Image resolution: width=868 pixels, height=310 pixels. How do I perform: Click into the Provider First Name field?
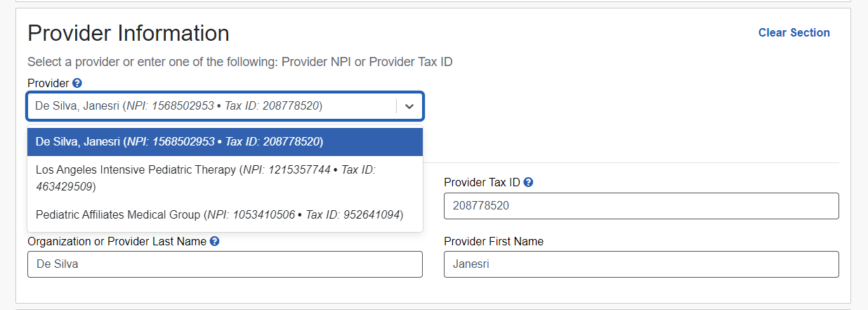641,264
